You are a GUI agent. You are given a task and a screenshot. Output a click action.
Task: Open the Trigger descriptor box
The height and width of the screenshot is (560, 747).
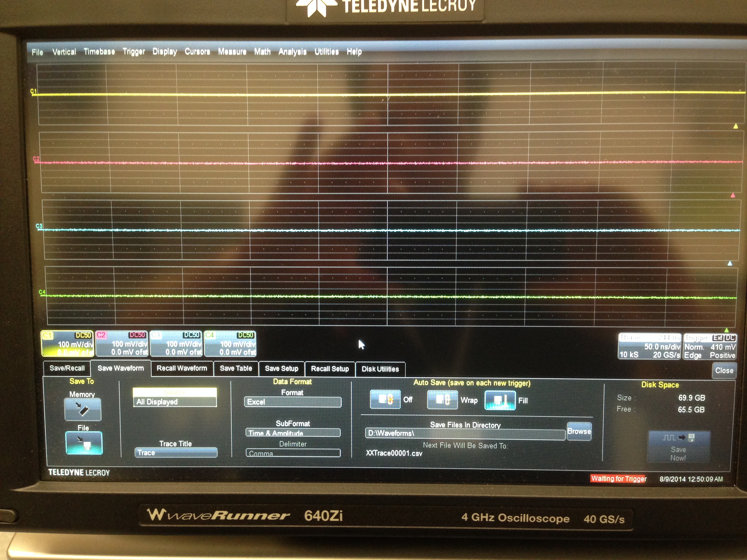pyautogui.click(x=709, y=347)
